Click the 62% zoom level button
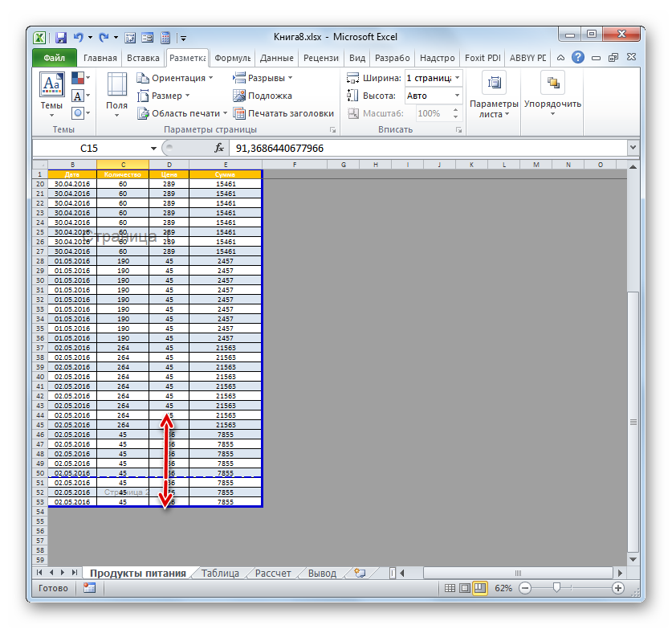672x629 pixels. click(503, 588)
